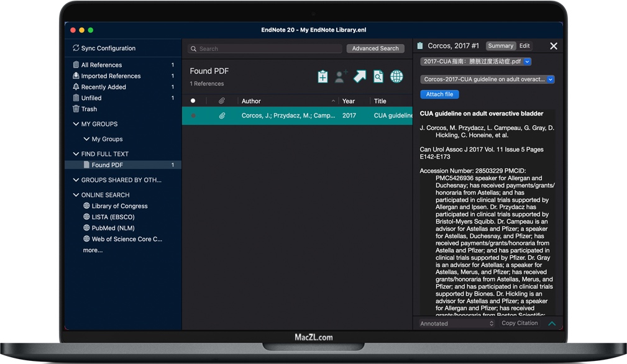Select PubMed (NLM) online search

coord(113,228)
